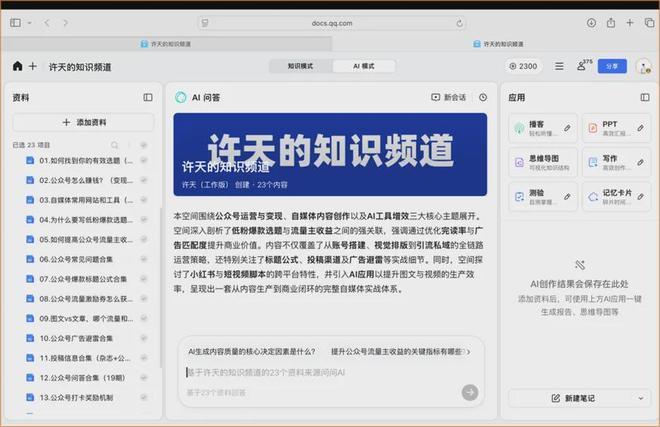660x427 pixels.
Task: Start a 新会话
Action: pos(448,97)
